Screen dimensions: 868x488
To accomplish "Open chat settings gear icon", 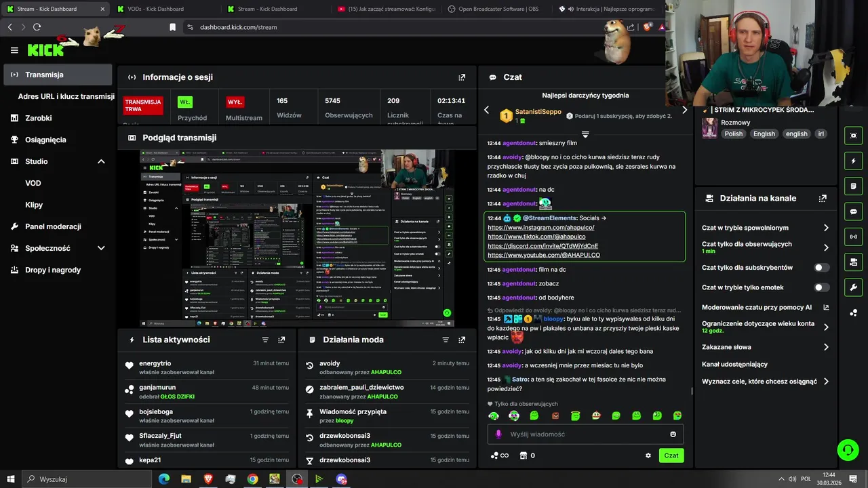I will 648,455.
